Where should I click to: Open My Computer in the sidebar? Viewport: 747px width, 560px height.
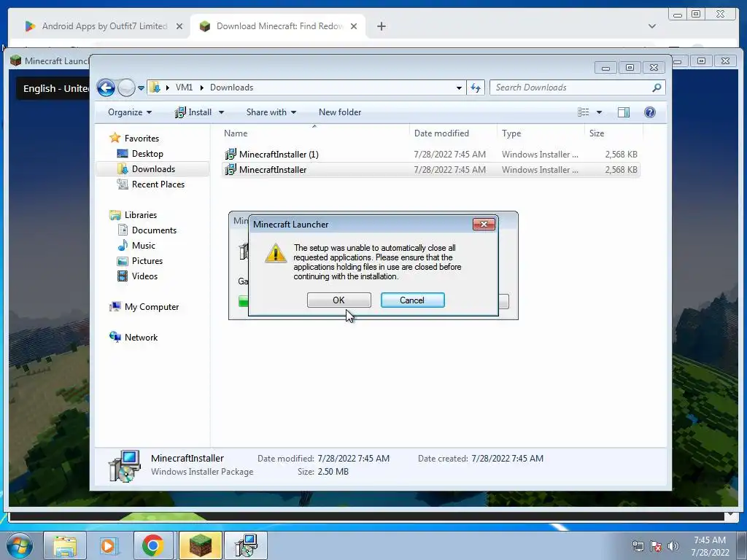144,307
